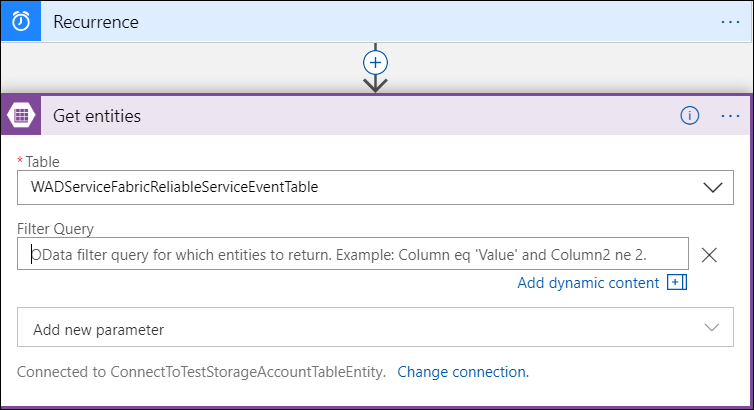Click the Table field chevron arrow
This screenshot has width=754, height=410.
tap(713, 187)
